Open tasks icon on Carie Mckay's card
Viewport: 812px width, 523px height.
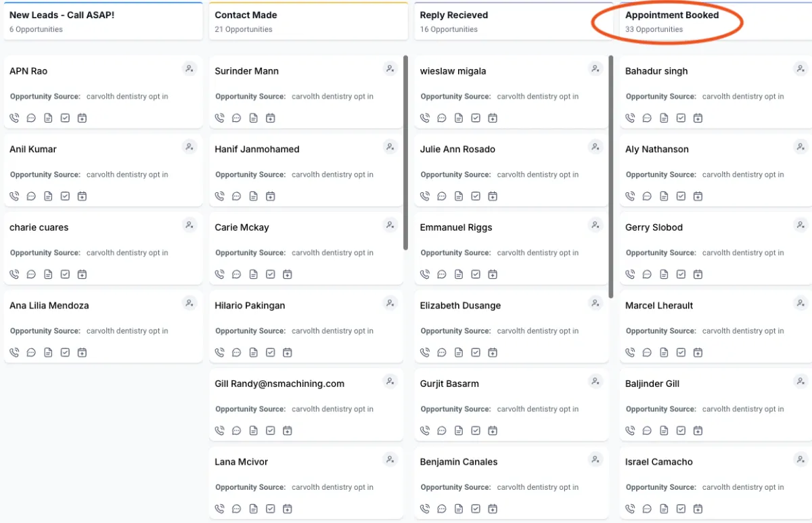tap(270, 274)
